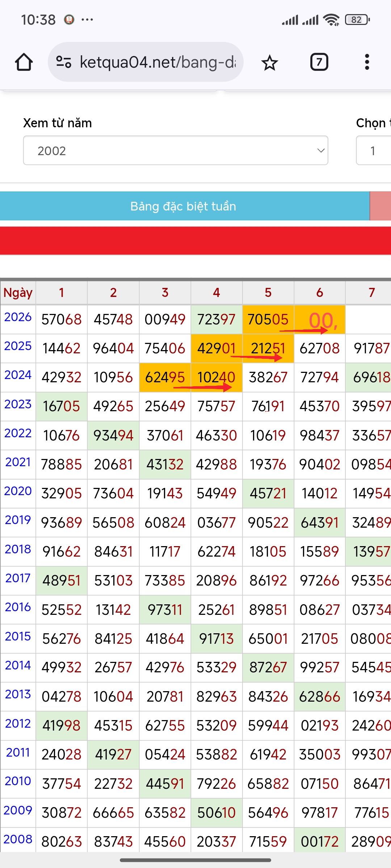Screen dimensions: 391x868
Task: Tap the Wi-Fi status icon
Action: 331,20
